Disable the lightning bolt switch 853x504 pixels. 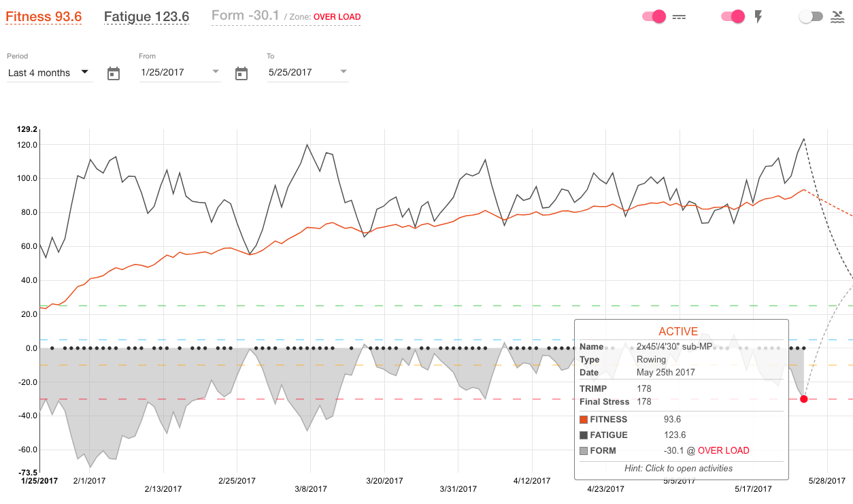coord(733,17)
